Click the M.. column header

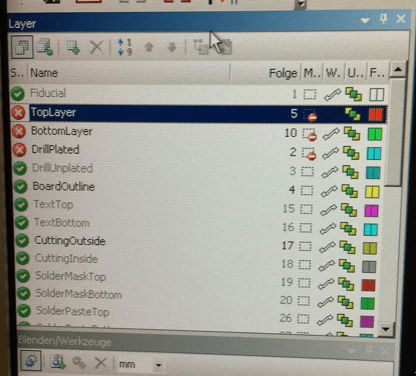click(x=312, y=73)
